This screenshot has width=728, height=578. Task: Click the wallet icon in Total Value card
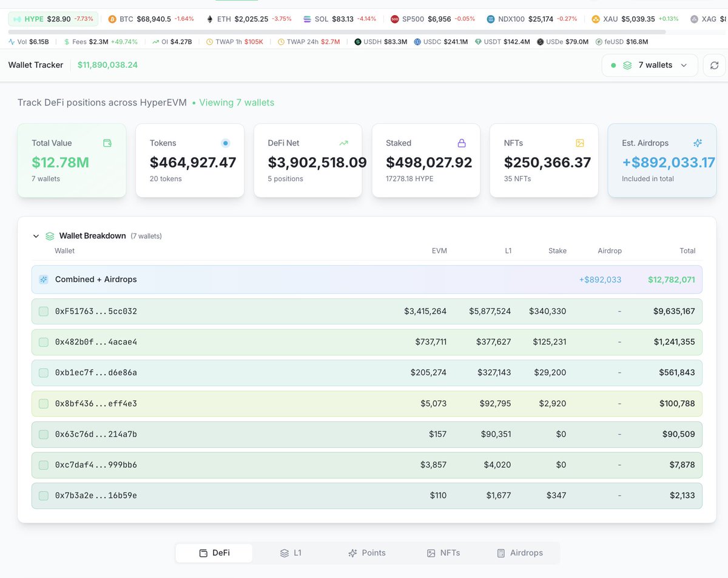pyautogui.click(x=107, y=143)
